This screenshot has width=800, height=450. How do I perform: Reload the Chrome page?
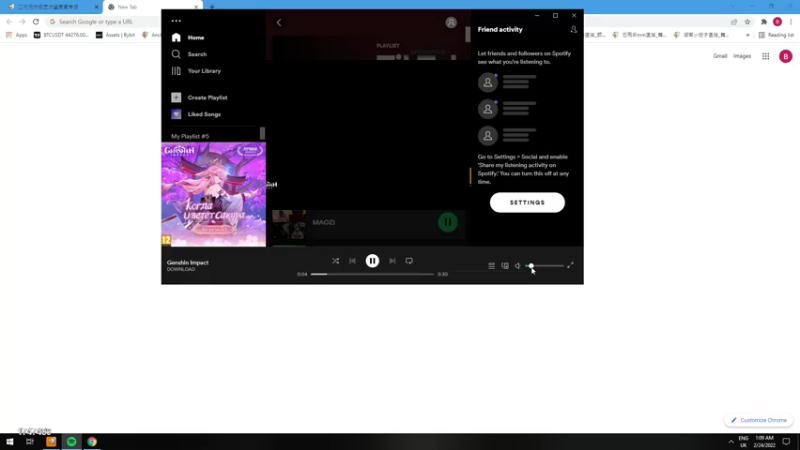[36, 22]
